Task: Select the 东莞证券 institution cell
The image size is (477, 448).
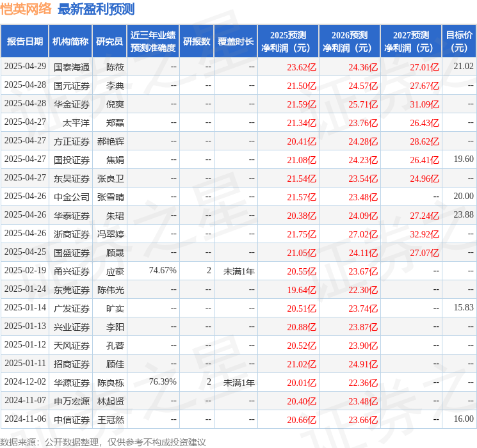Action: (x=72, y=290)
